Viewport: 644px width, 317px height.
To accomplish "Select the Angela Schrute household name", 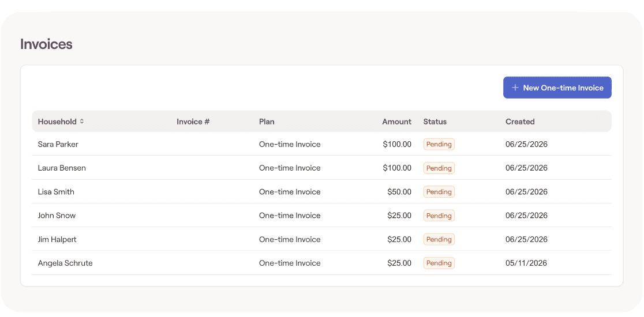I will pyautogui.click(x=65, y=263).
